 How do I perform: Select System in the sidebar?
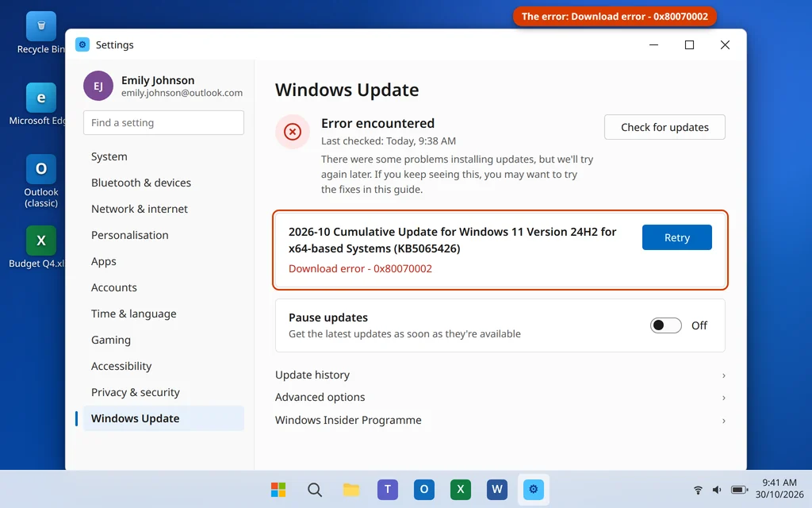tap(163, 156)
